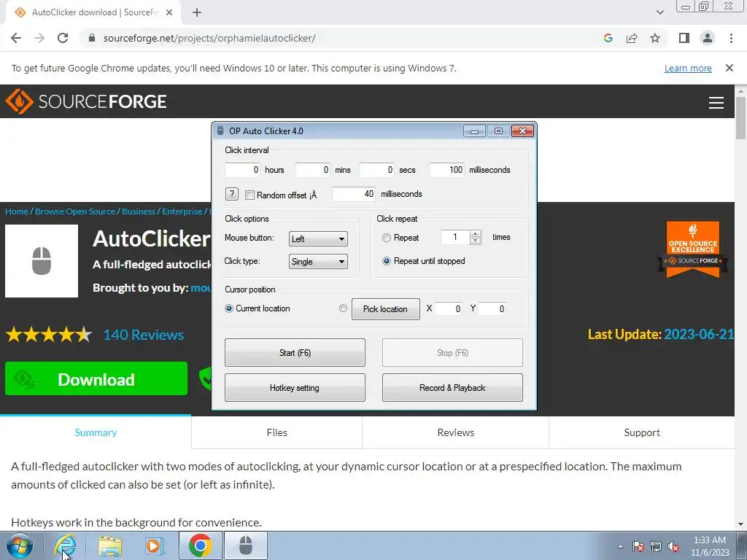
Task: Click the Google icon in address bar
Action: 608,38
